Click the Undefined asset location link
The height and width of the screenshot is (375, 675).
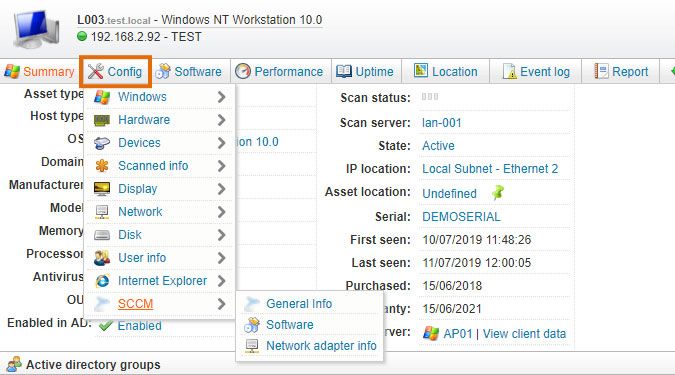pos(449,194)
